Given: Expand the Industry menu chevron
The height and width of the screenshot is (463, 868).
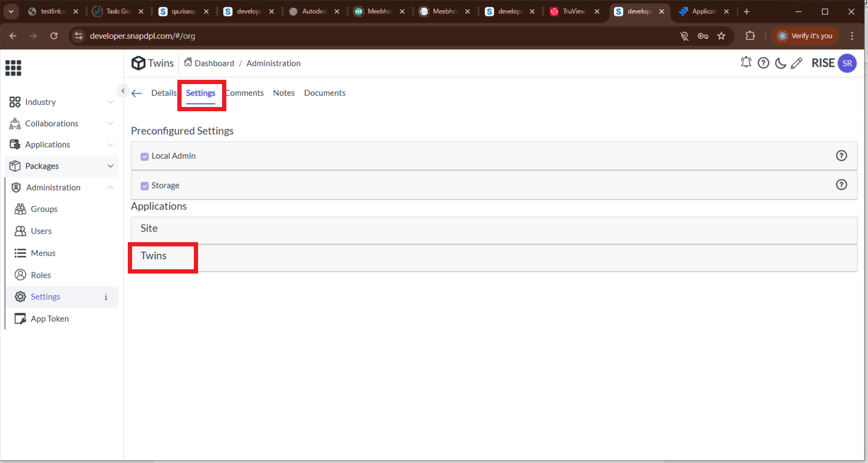Looking at the screenshot, I should tap(110, 102).
